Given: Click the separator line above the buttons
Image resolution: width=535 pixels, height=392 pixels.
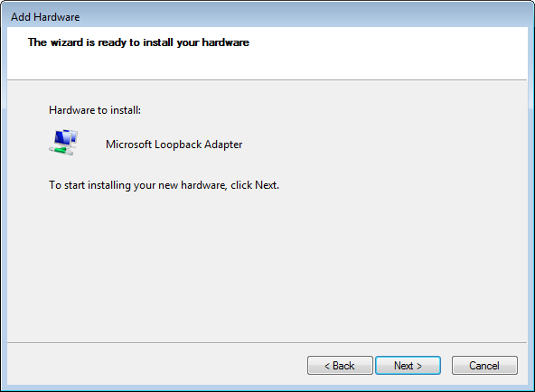Looking at the screenshot, I should [267, 342].
